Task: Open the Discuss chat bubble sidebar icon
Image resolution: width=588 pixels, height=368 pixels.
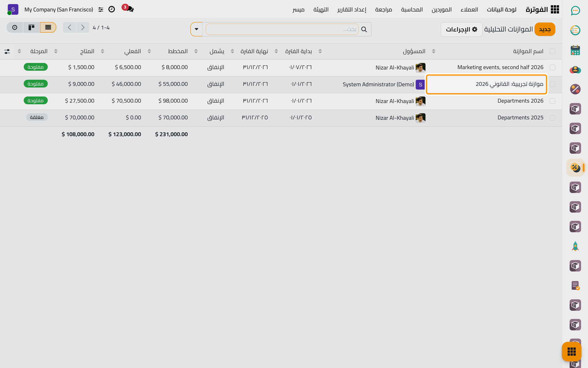Action: 575,11
